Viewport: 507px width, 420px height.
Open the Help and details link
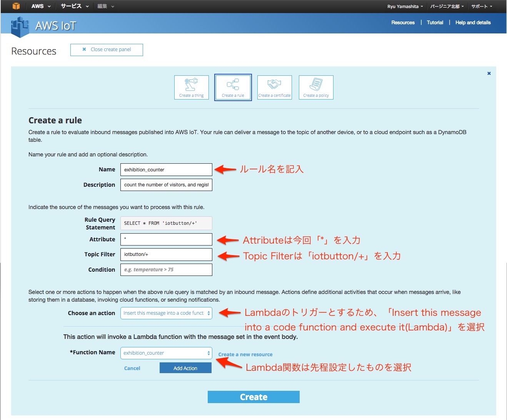(473, 23)
